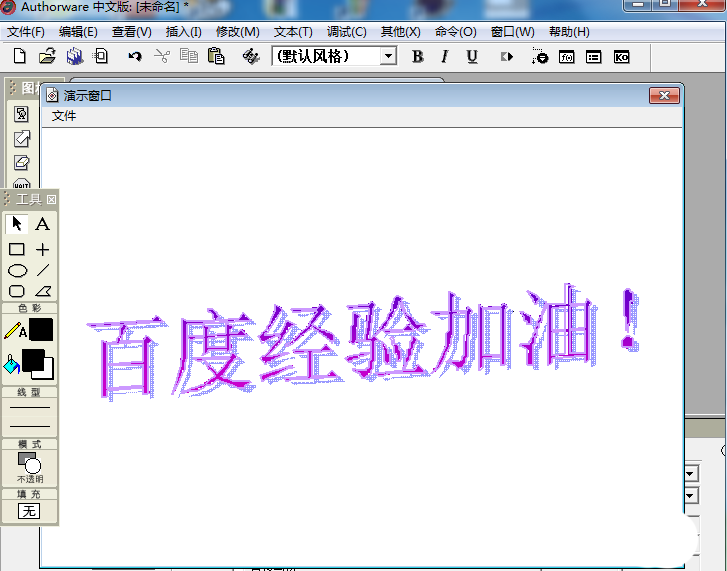
Task: Open the 插入(I) menu
Action: [x=184, y=32]
